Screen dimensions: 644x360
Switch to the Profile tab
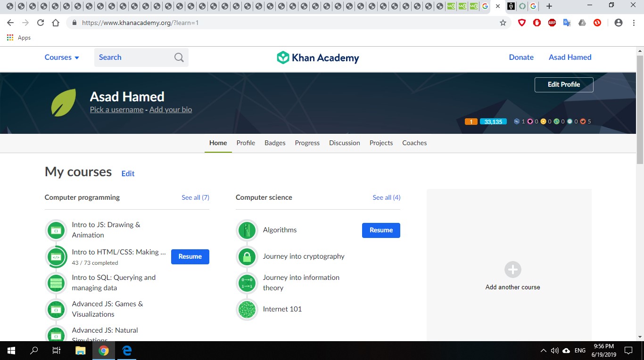(246, 143)
